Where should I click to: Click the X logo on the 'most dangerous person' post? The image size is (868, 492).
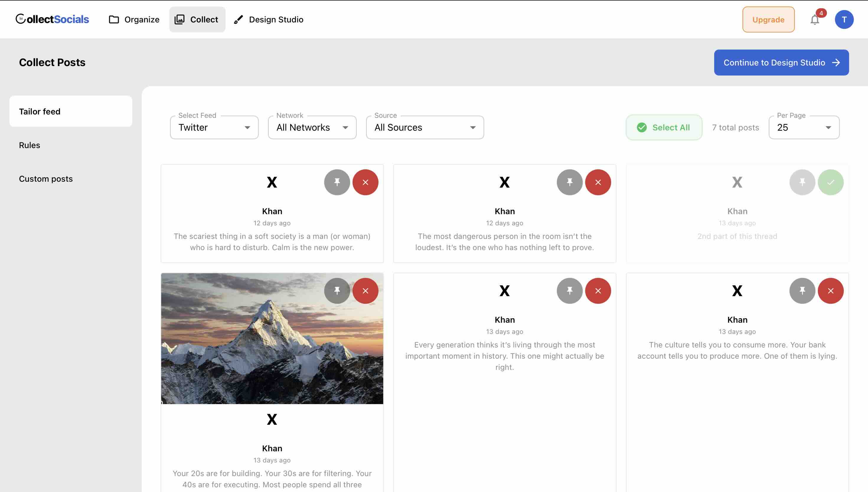[505, 182]
